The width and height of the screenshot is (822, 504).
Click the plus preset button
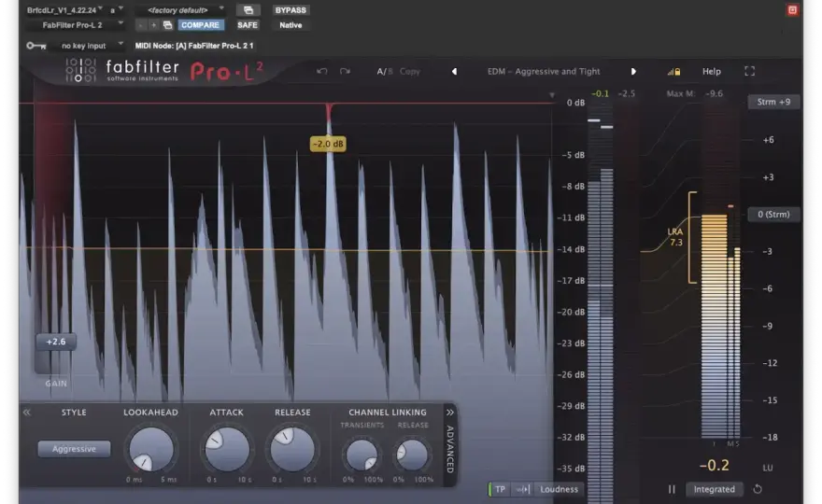tap(153, 25)
